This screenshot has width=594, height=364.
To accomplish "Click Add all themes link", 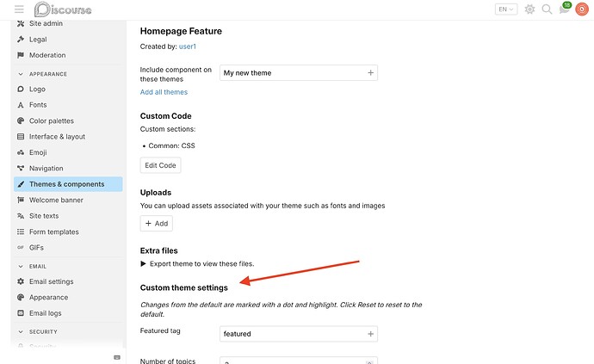I will coord(164,92).
